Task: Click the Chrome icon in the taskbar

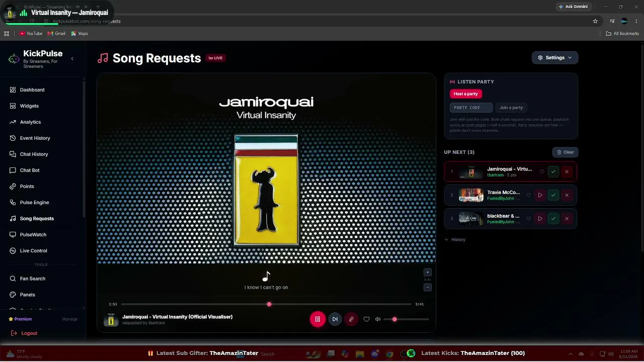Action: [x=389, y=354]
